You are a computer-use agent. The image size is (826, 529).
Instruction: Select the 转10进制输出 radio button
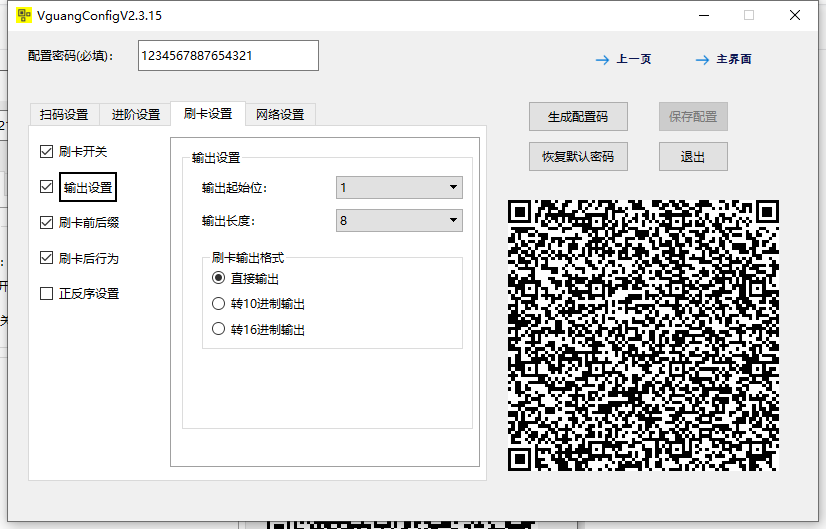pyautogui.click(x=218, y=303)
